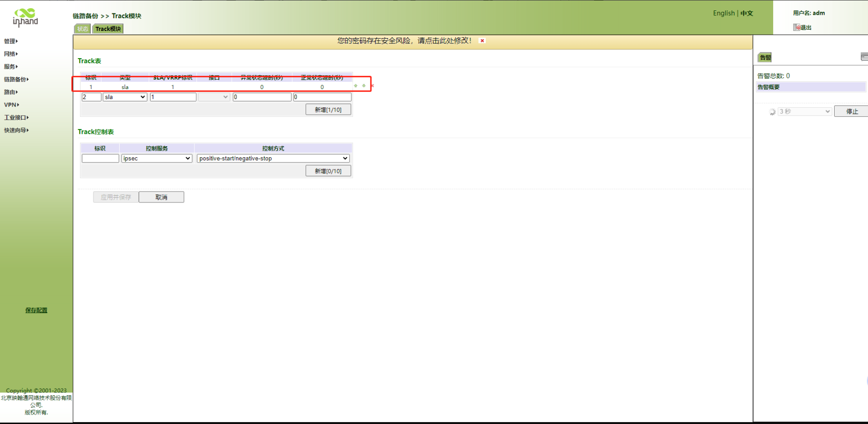Delete track entry 1 with red X

tap(372, 86)
